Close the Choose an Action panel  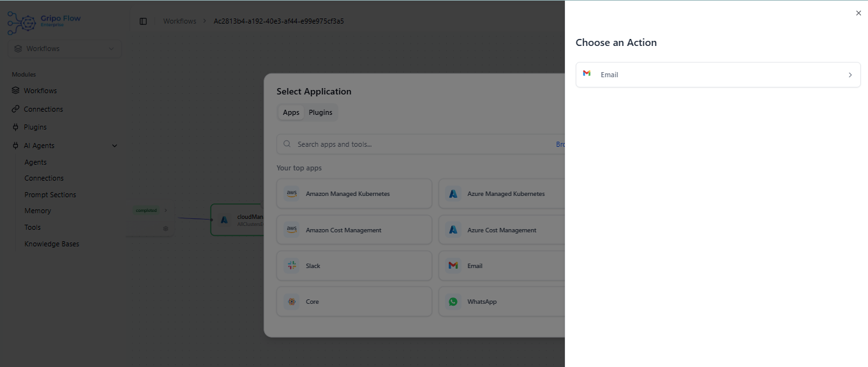858,13
